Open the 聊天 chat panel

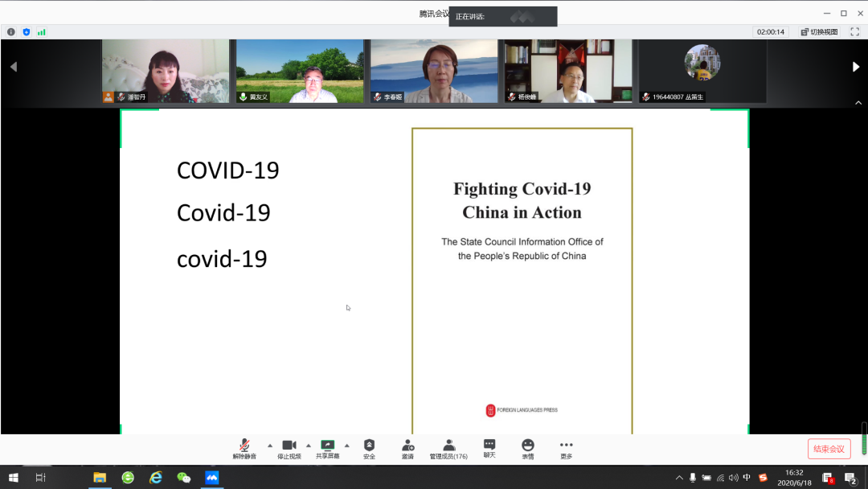coord(489,448)
